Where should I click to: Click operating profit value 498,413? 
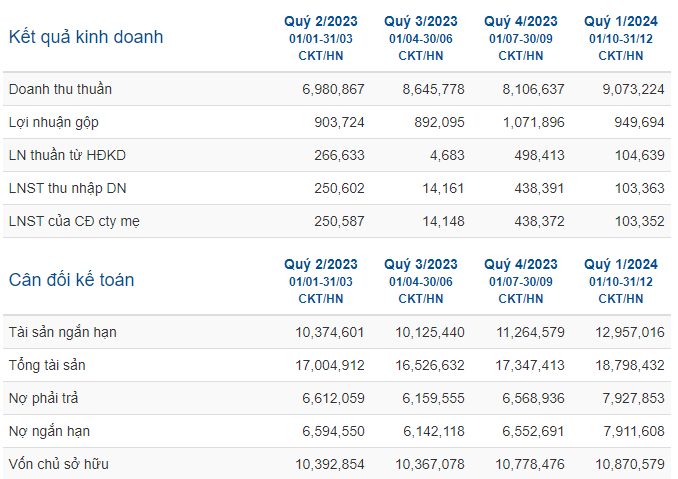539,155
